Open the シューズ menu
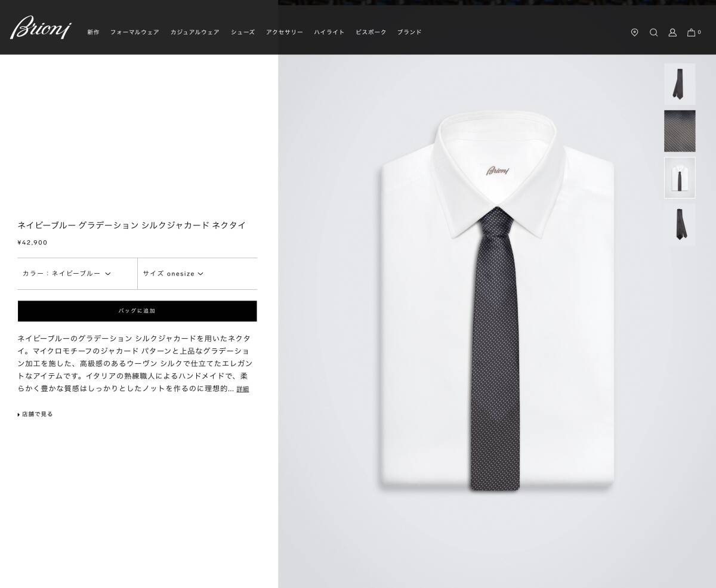This screenshot has width=716, height=588. click(243, 32)
